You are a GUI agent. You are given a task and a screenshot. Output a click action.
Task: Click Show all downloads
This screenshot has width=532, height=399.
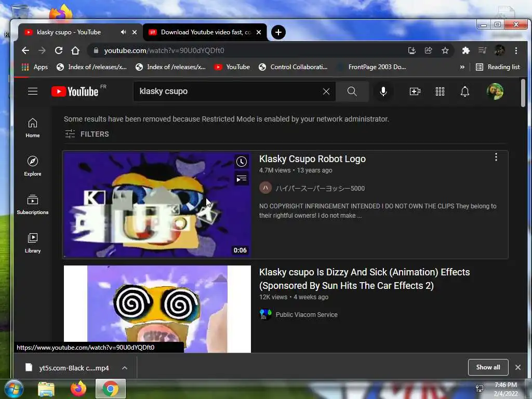pos(488,367)
